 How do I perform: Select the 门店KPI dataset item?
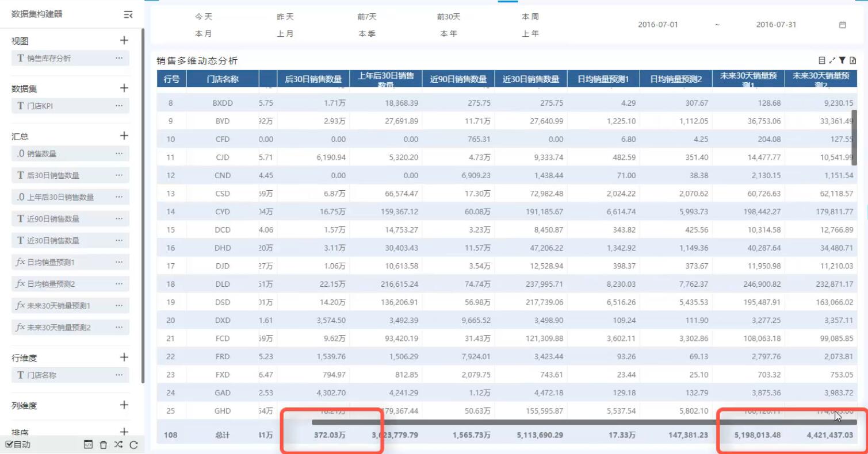[x=70, y=106]
